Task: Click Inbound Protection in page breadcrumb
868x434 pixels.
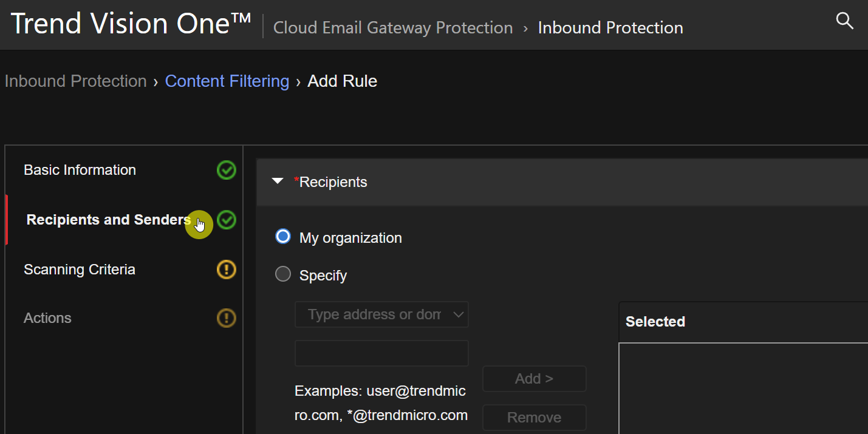Action: coord(75,81)
